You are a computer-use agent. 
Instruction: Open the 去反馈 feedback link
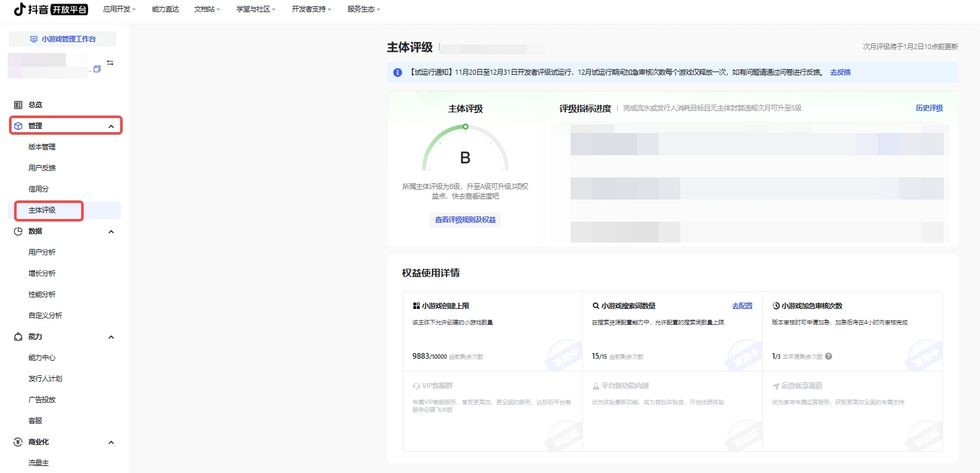(x=840, y=73)
